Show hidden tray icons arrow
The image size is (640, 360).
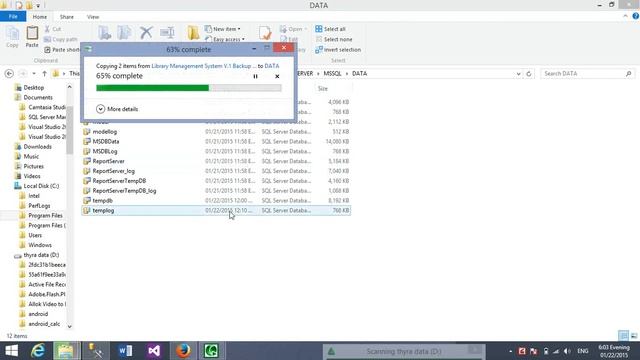point(511,351)
